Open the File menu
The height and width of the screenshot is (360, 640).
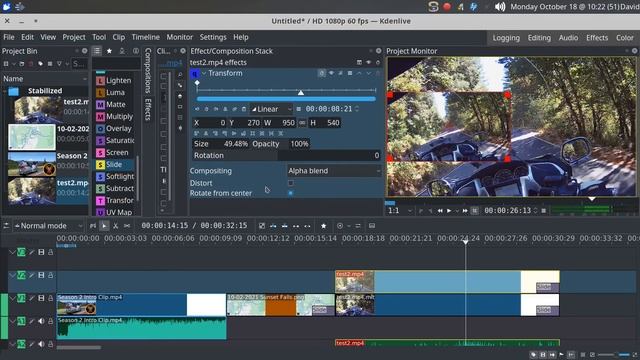pyautogui.click(x=9, y=37)
